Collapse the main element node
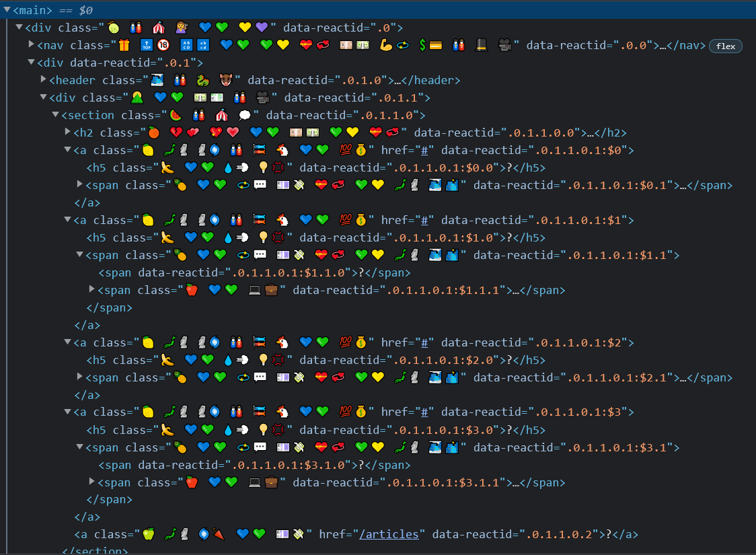756x555 pixels. tap(7, 10)
